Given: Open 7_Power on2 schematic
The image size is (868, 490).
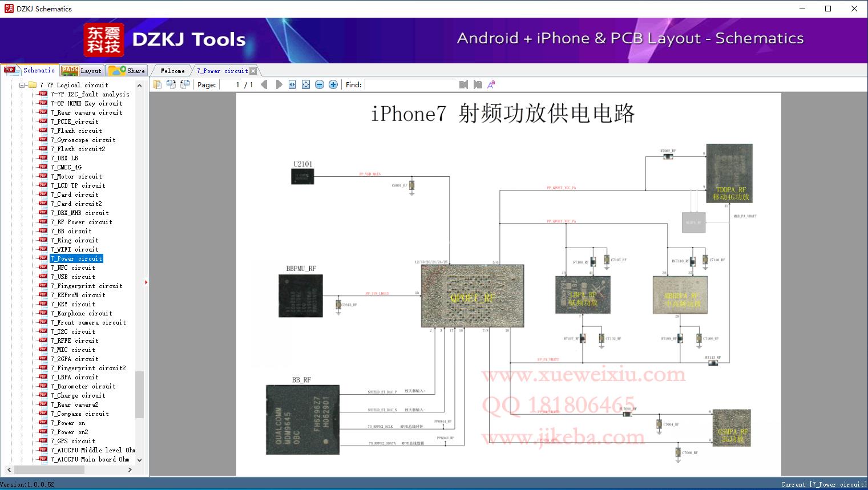Looking at the screenshot, I should [69, 432].
